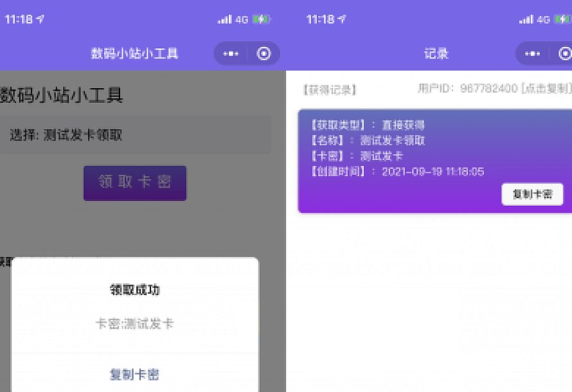Viewport: 572px width, 392px height.
Task: Tap 数码小站小工具 title in navigation bar
Action: (x=134, y=54)
